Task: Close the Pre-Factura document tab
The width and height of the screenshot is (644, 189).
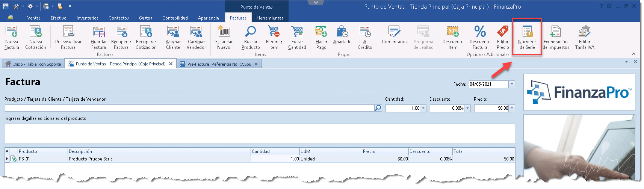Action: [x=256, y=64]
